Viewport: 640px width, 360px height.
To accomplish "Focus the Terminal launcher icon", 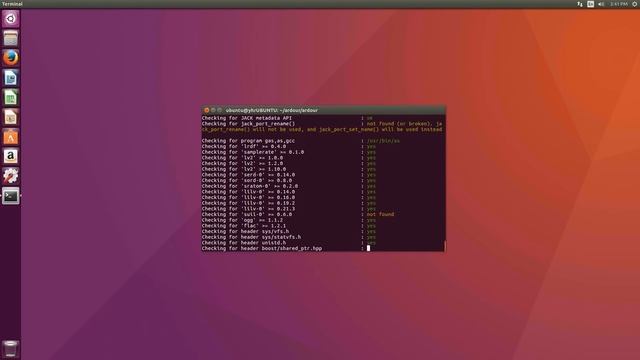I will click(x=11, y=196).
